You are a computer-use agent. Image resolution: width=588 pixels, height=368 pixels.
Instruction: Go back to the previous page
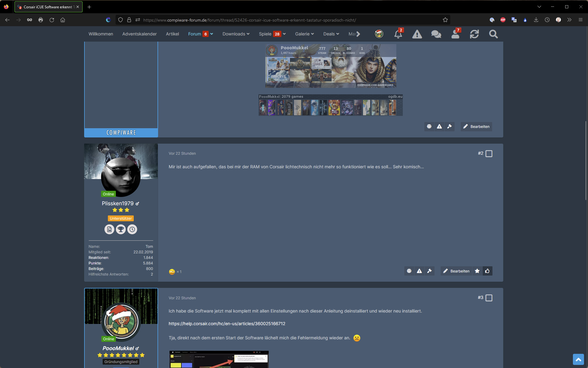(7, 20)
